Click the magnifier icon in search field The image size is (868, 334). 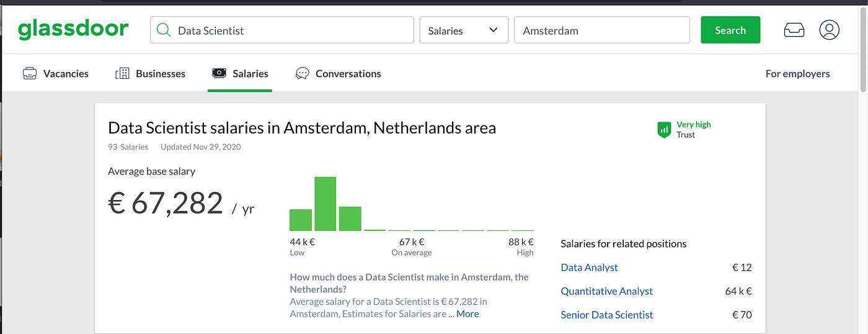click(x=164, y=30)
